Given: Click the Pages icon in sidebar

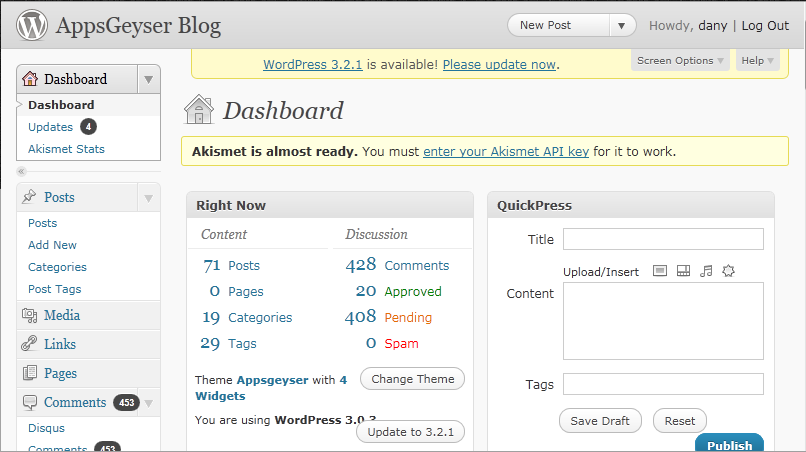Looking at the screenshot, I should [x=30, y=373].
